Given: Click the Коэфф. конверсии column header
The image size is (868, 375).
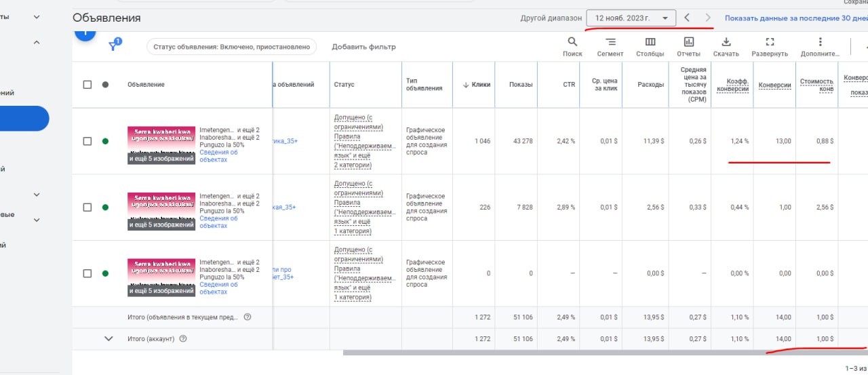Looking at the screenshot, I should point(733,85).
